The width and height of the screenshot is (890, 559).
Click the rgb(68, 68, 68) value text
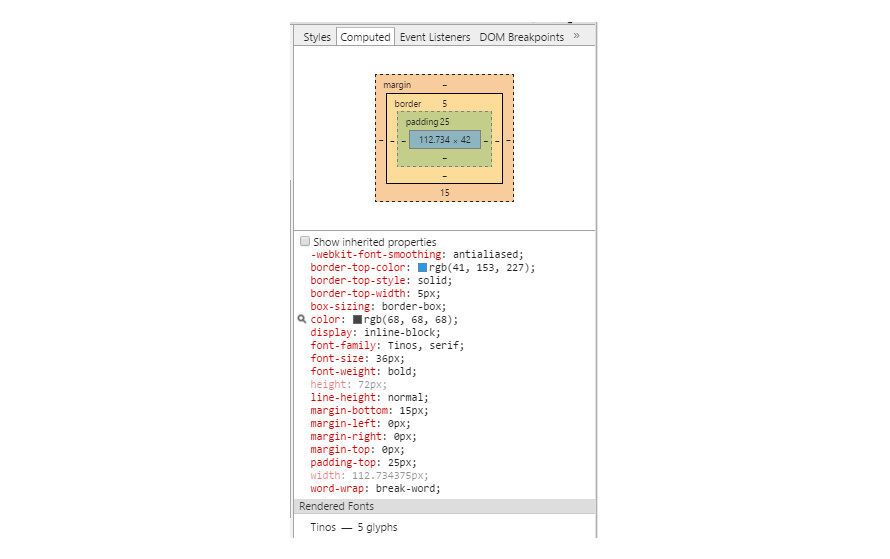pyautogui.click(x=410, y=320)
